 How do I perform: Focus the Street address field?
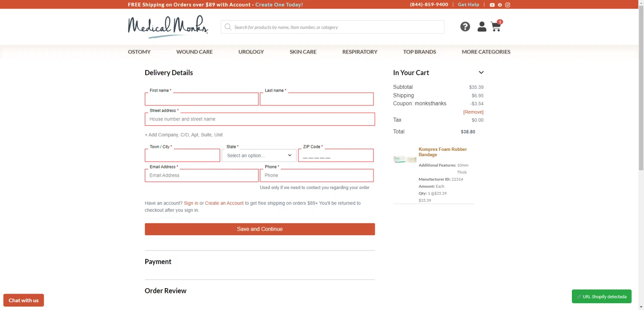(260, 119)
